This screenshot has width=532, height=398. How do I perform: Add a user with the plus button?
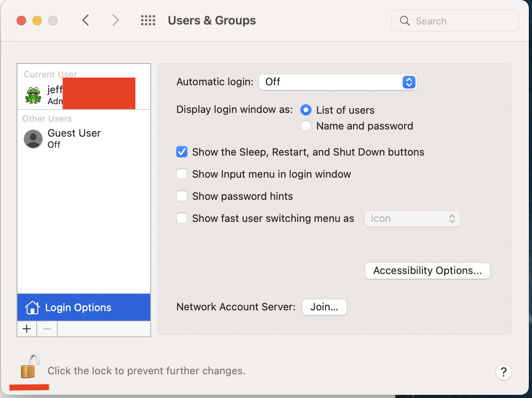[x=27, y=329]
